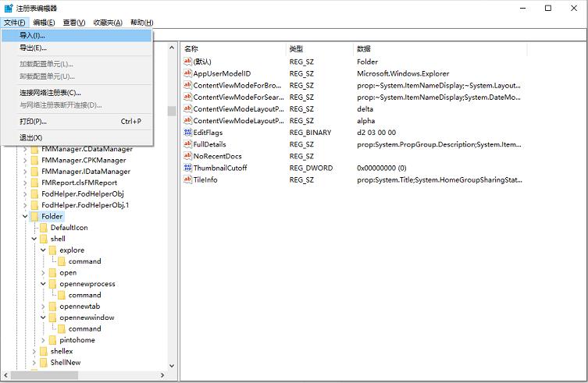Select 打印(P)... menu entry
588x383 pixels.
tap(77, 122)
